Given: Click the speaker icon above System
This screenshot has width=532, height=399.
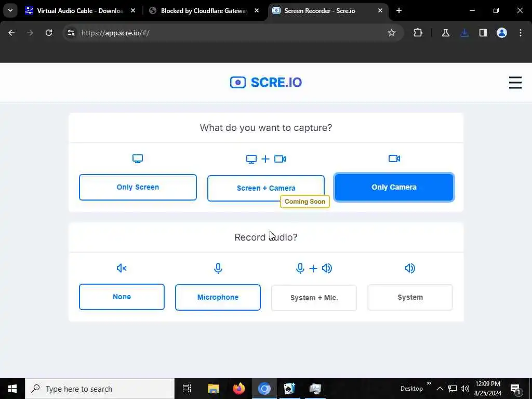Looking at the screenshot, I should coord(410,269).
